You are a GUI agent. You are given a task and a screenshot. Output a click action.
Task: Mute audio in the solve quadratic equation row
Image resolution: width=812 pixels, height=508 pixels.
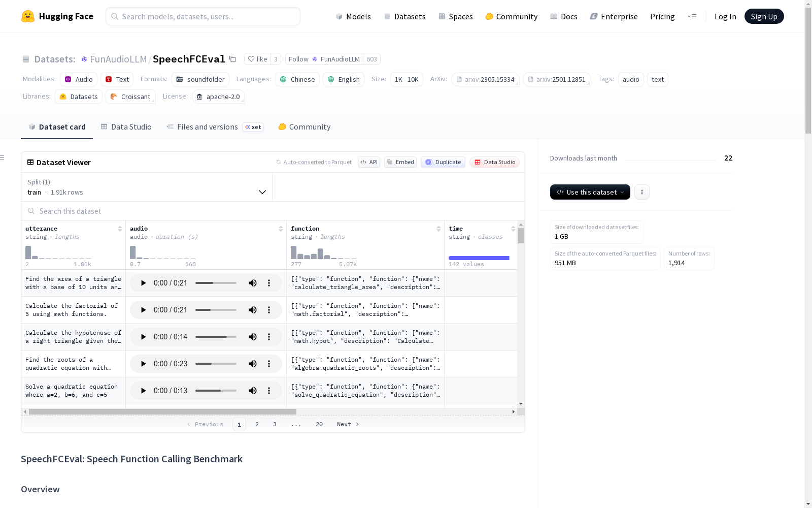coord(252,391)
